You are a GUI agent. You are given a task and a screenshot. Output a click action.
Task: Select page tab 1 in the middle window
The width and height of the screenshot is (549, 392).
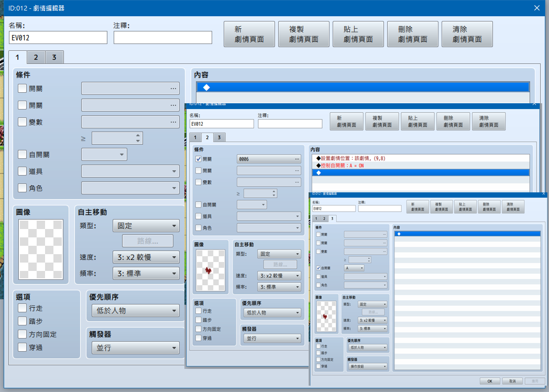click(x=195, y=137)
